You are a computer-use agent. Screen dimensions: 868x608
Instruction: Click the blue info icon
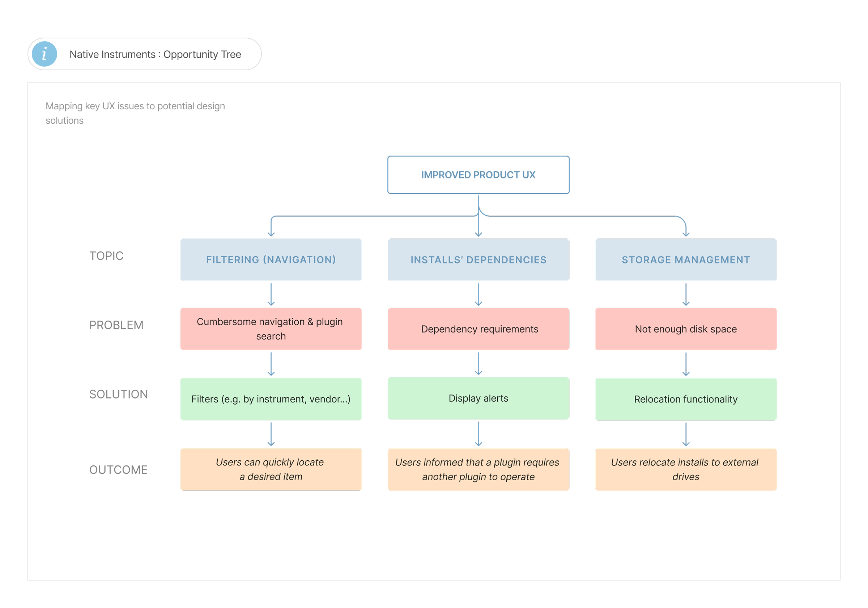(44, 54)
